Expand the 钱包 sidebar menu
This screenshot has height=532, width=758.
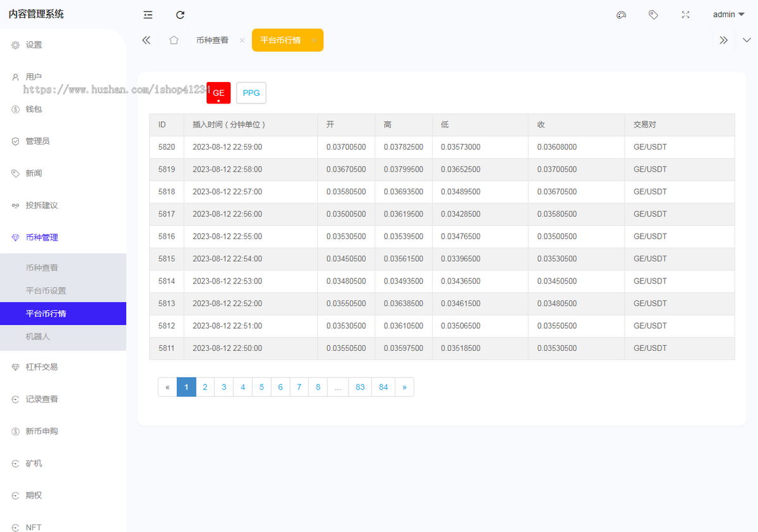(x=34, y=109)
